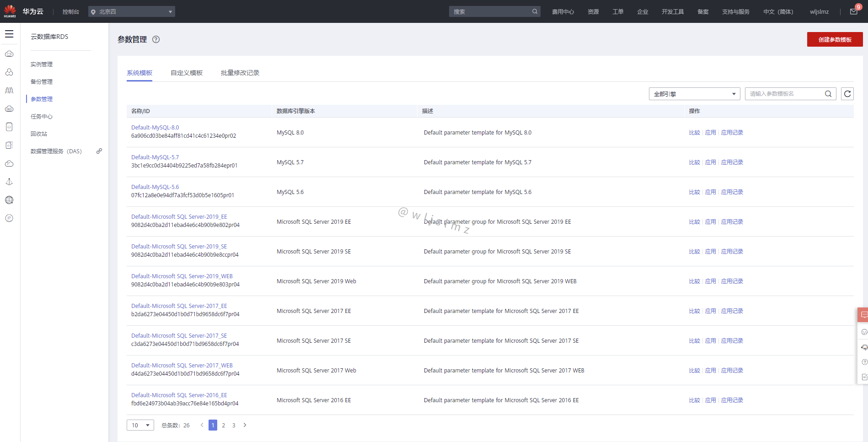
Task: Click the edit note icon on right edge
Action: point(864,377)
